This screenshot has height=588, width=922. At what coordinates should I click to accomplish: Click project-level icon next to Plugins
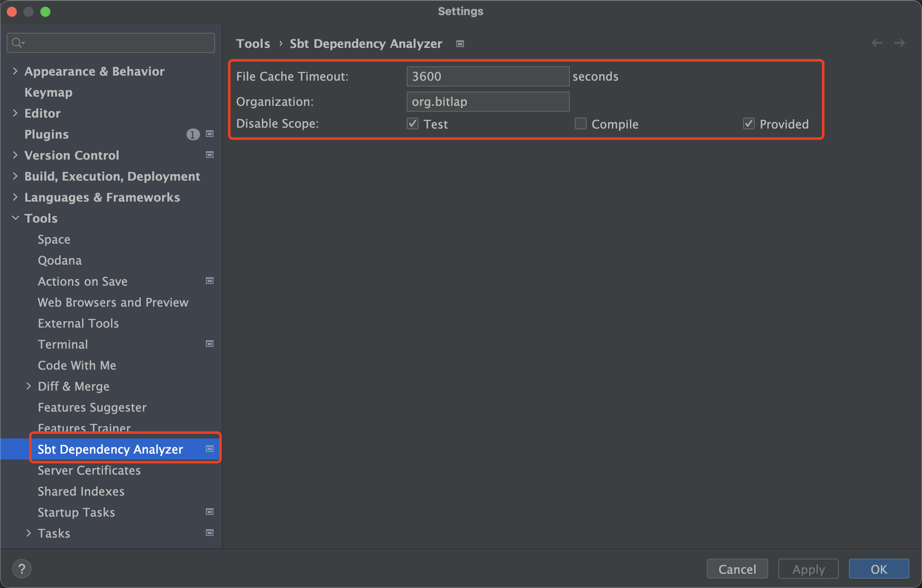tap(210, 134)
